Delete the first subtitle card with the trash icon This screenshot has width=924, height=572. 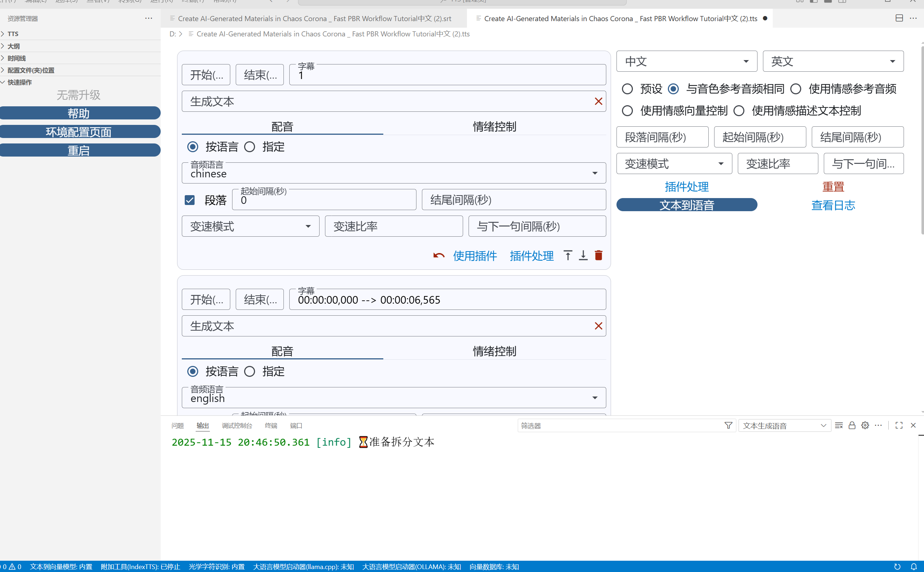point(599,256)
